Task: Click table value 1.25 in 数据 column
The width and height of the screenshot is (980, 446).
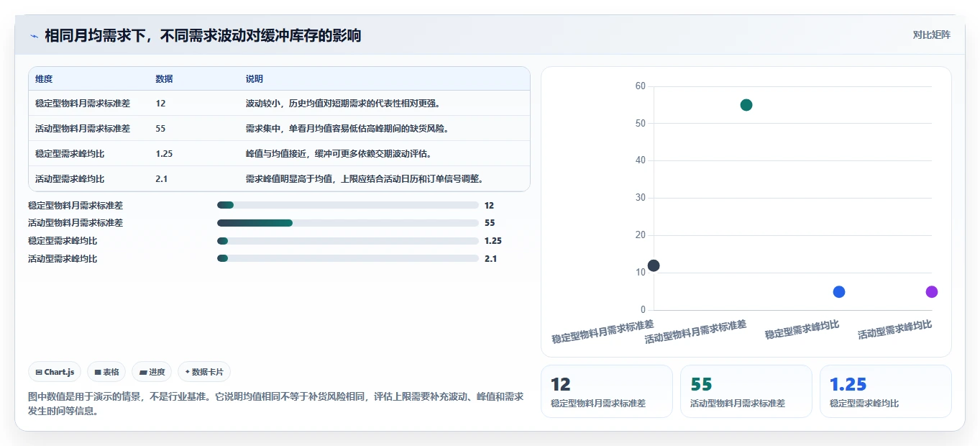Action: point(164,154)
